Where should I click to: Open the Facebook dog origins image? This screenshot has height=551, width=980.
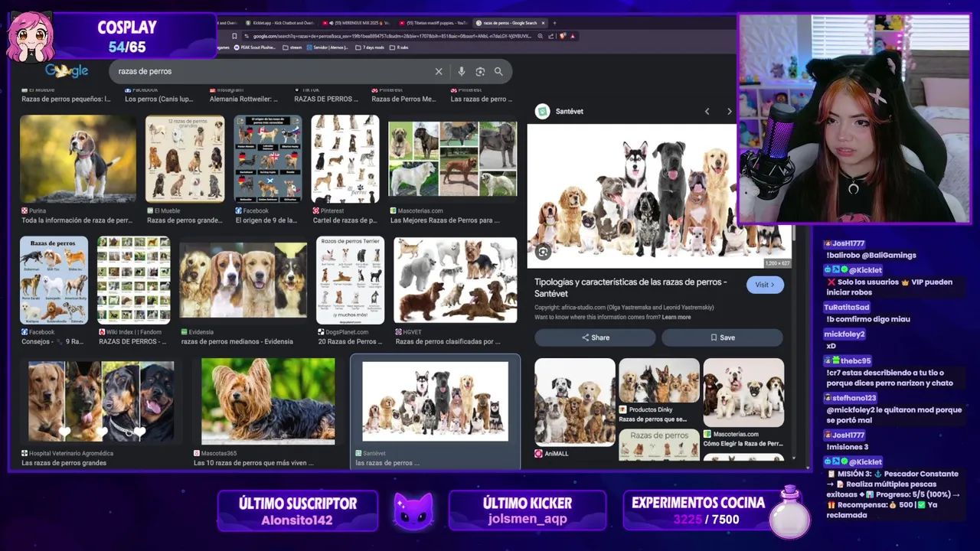coord(267,158)
